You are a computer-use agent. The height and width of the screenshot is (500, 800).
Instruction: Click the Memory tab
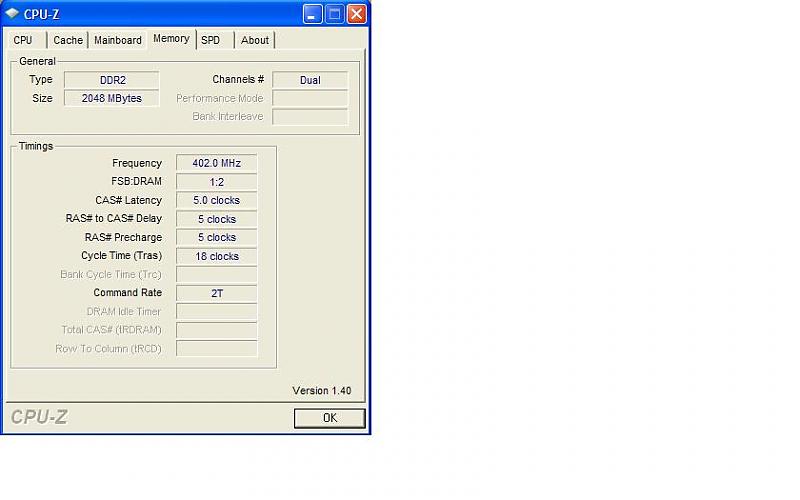(171, 39)
